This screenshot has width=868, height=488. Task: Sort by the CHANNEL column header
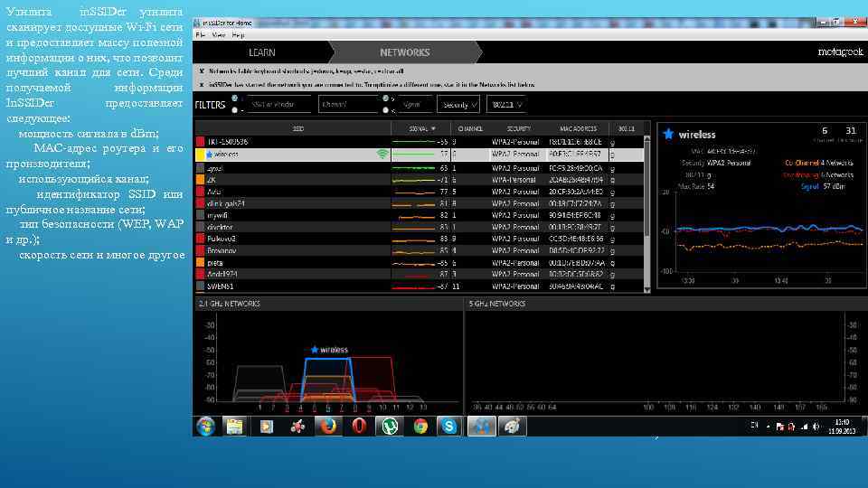coord(470,128)
